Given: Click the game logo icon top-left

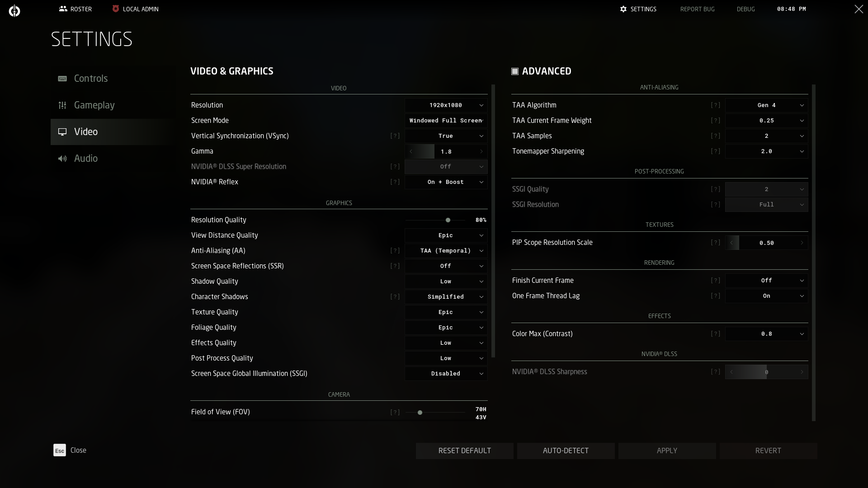Looking at the screenshot, I should [14, 10].
